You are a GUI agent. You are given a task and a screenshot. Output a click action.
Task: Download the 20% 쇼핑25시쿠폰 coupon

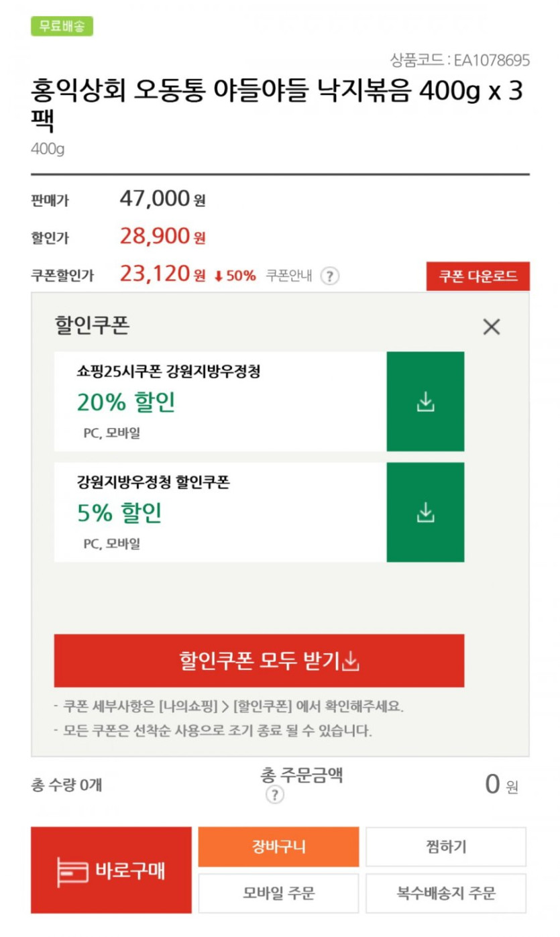pos(425,402)
